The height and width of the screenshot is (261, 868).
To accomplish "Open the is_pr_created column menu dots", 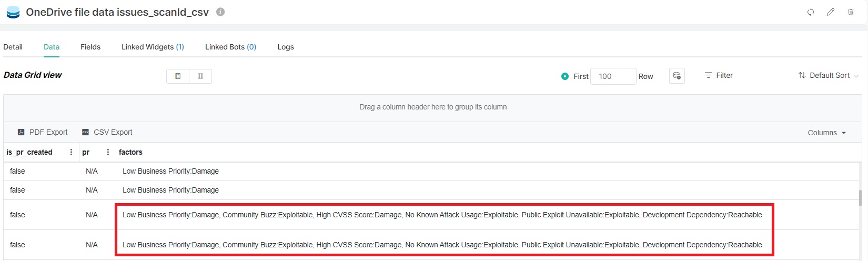I will point(71,152).
